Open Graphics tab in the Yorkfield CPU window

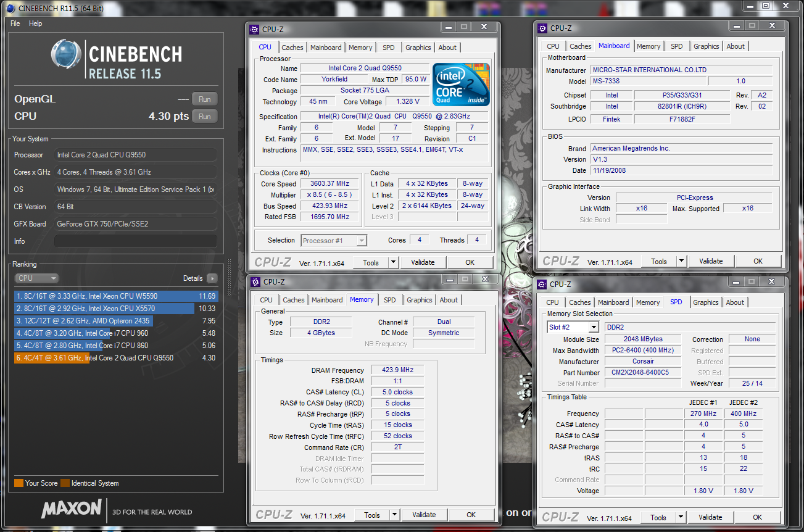pos(418,48)
